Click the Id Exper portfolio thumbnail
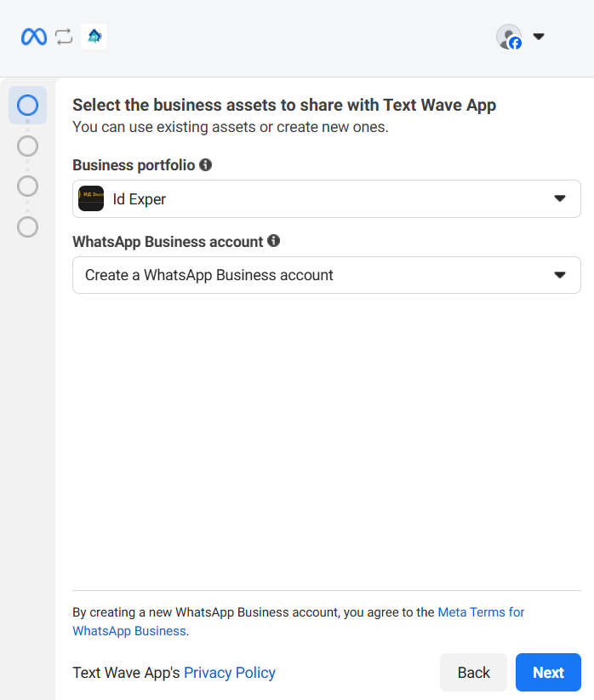Viewport: 594px width, 700px height. click(91, 198)
